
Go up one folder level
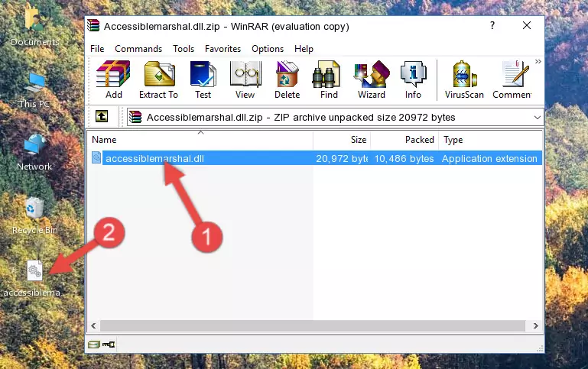[x=102, y=117]
